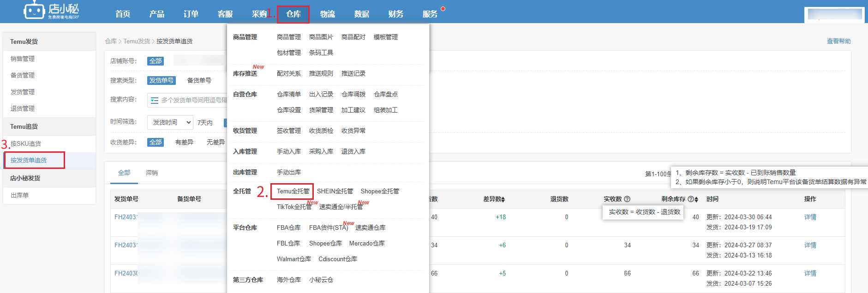Select 备货单号 search type
The width and height of the screenshot is (868, 293).
tap(199, 80)
